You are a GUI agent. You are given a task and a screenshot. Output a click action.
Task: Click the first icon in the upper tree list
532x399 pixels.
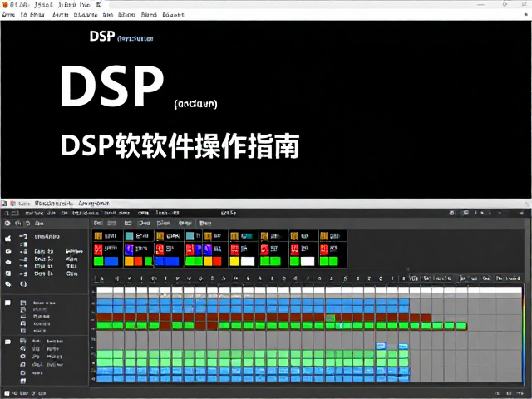(x=23, y=303)
